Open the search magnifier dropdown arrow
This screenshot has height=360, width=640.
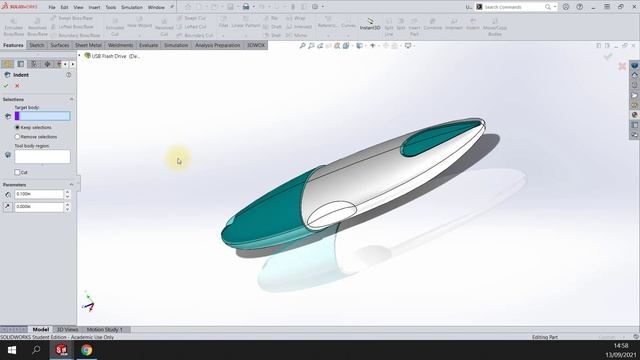(x=555, y=7)
